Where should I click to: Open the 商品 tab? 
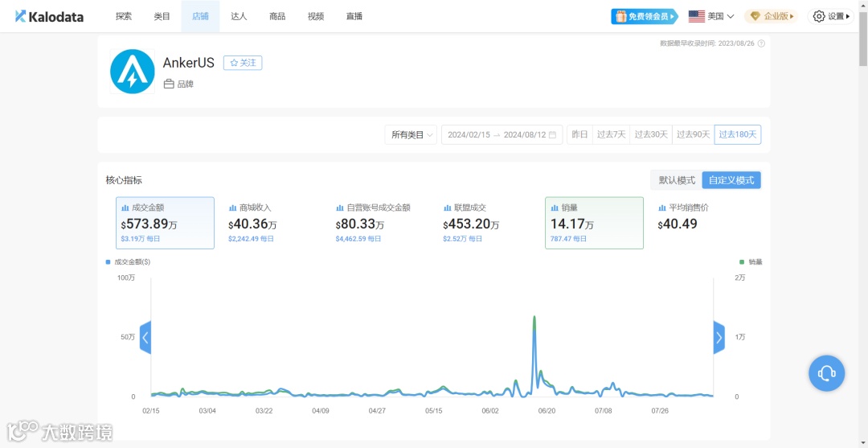point(277,17)
